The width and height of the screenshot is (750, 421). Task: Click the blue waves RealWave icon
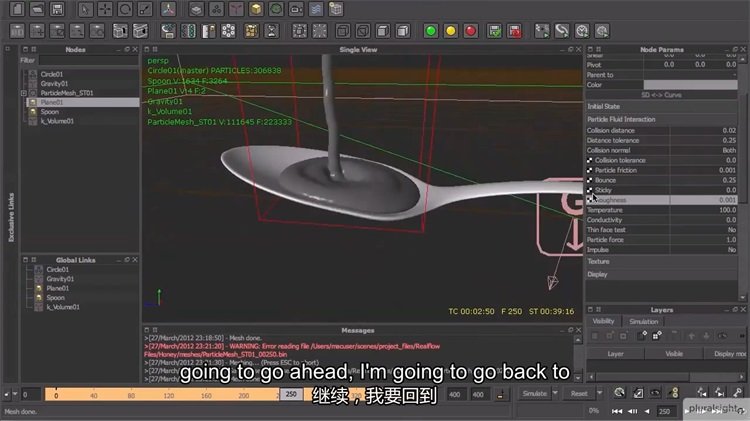coord(316,9)
